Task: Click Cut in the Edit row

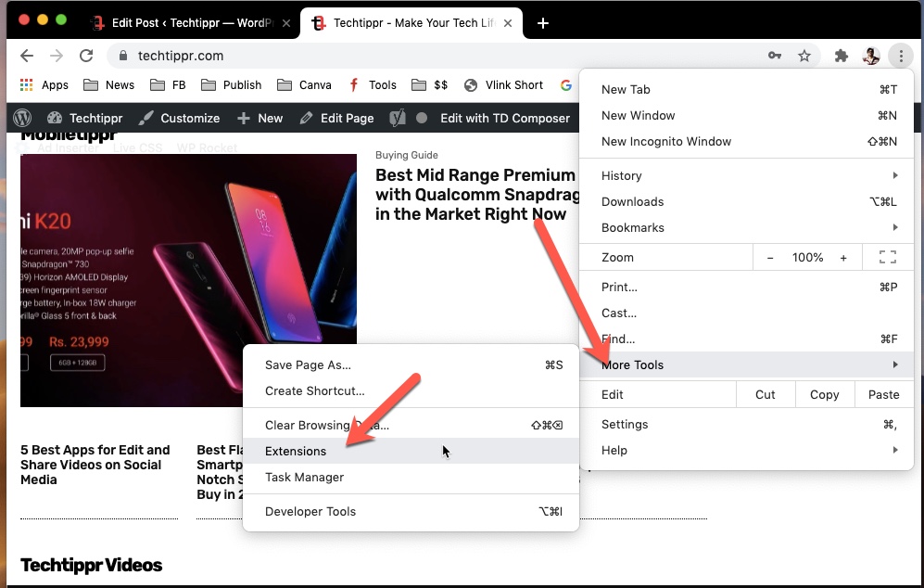Action: click(x=766, y=394)
